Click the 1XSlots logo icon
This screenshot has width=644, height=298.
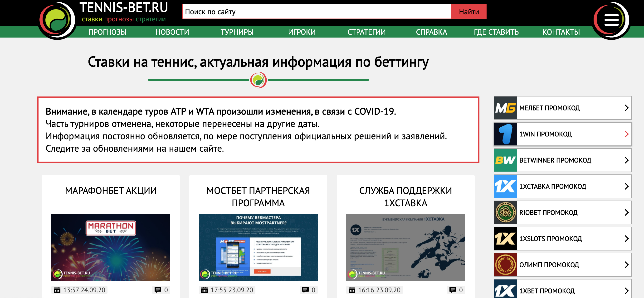coord(505,239)
